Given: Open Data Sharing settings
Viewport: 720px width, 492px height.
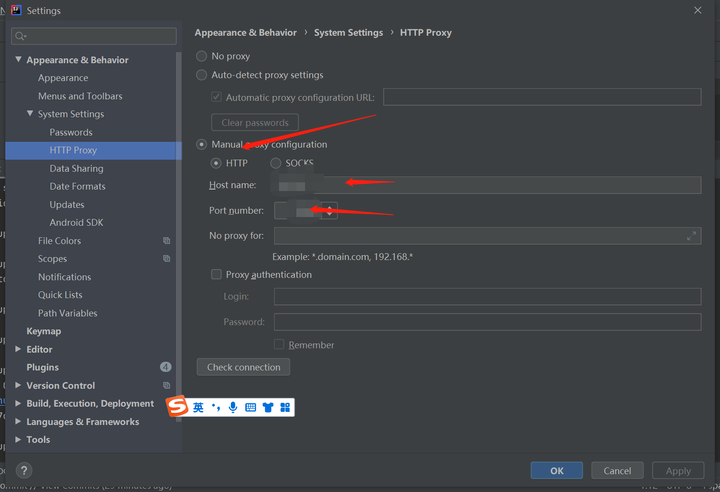Looking at the screenshot, I should tap(77, 169).
